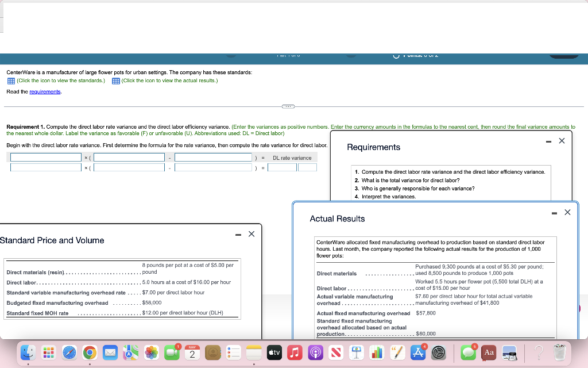Viewport: 588px width, 368px height.
Task: Click 'Who is generally responsible for each variance?'
Action: tap(418, 189)
